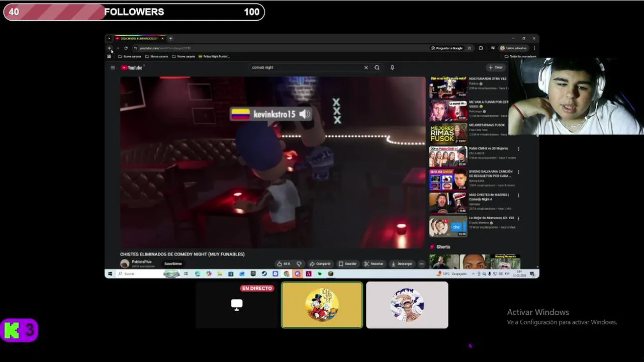644x362 pixels.
Task: Open NOS FUNARON OTRA VEZ video thumbnail
Action: [448, 87]
